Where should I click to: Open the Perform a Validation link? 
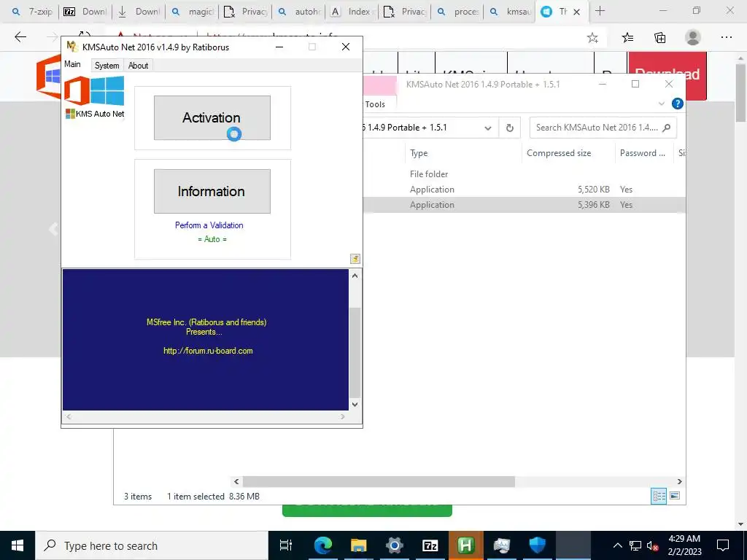209,225
